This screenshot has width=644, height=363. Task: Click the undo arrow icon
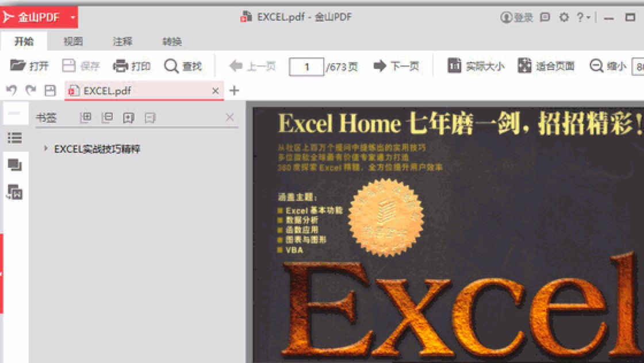(11, 90)
